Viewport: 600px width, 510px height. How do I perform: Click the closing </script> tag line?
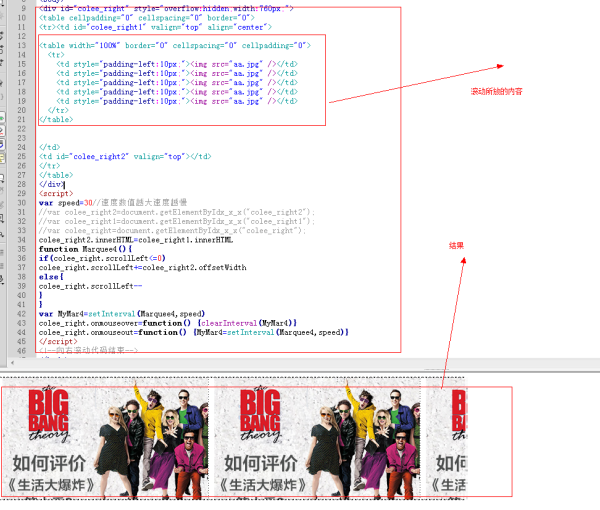[x=58, y=341]
